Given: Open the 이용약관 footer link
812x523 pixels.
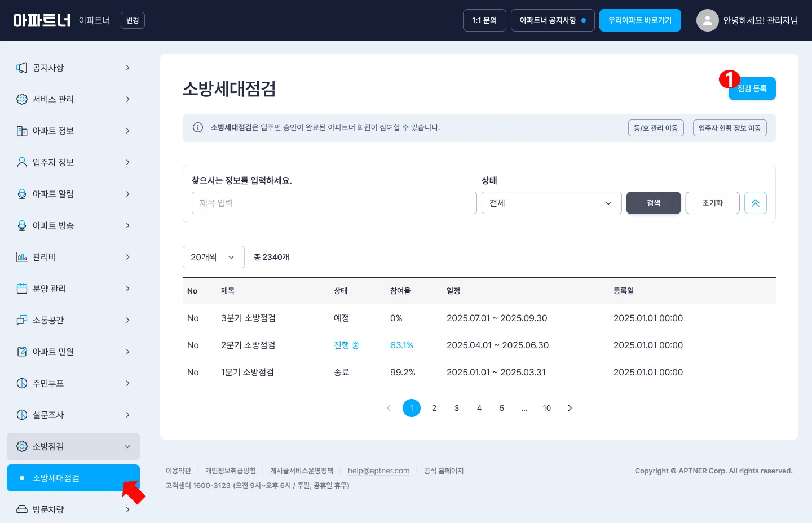Looking at the screenshot, I should [x=178, y=471].
